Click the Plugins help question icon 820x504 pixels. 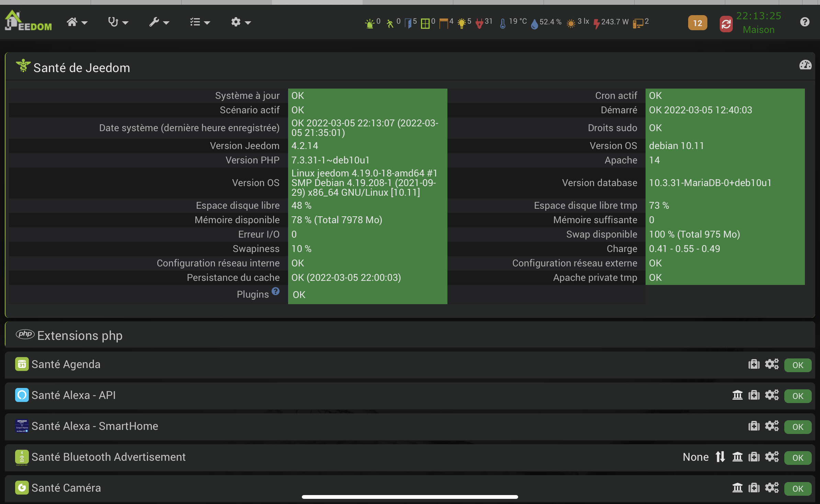[275, 291]
